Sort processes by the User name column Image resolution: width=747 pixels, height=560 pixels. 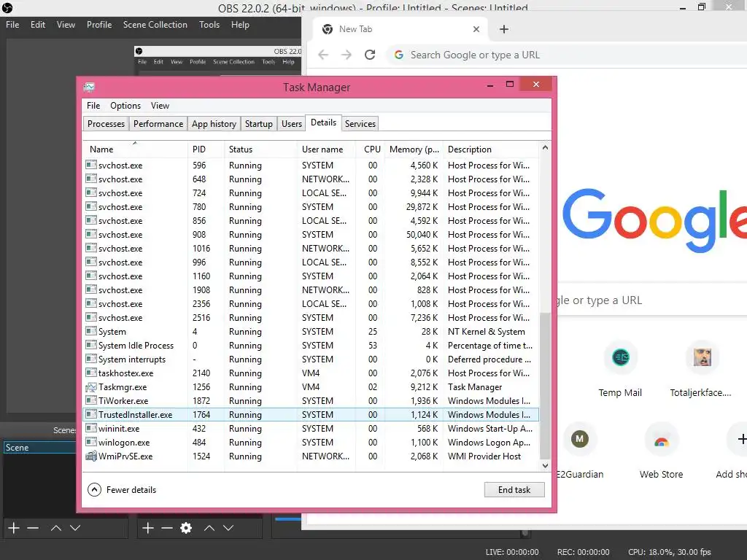point(326,149)
